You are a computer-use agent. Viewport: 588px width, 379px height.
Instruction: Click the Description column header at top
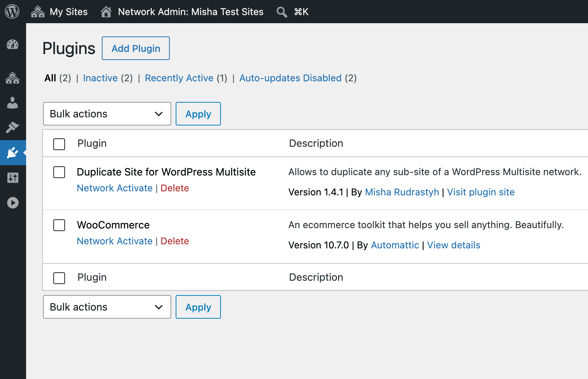[316, 143]
